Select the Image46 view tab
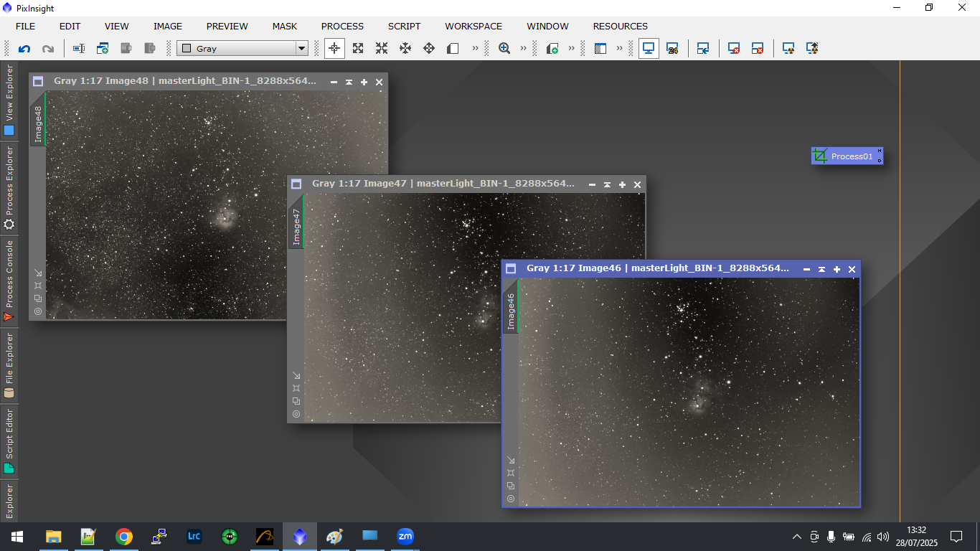 coord(511,306)
